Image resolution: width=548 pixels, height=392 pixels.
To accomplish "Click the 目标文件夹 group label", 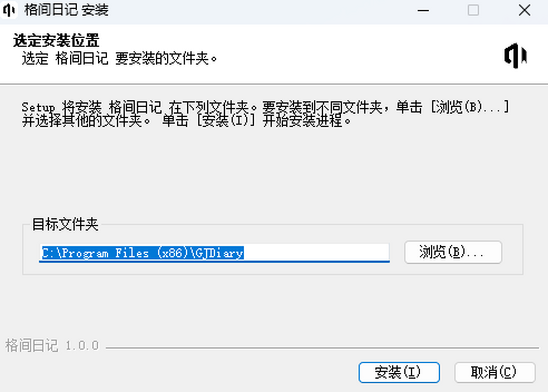I will pyautogui.click(x=65, y=225).
